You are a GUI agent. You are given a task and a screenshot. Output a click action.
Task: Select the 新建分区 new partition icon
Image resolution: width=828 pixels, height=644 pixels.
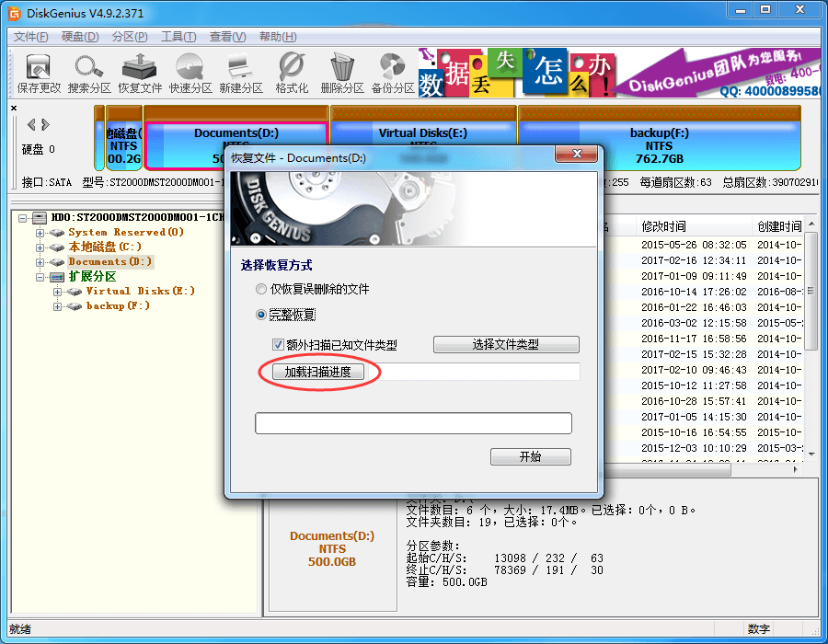click(x=241, y=73)
